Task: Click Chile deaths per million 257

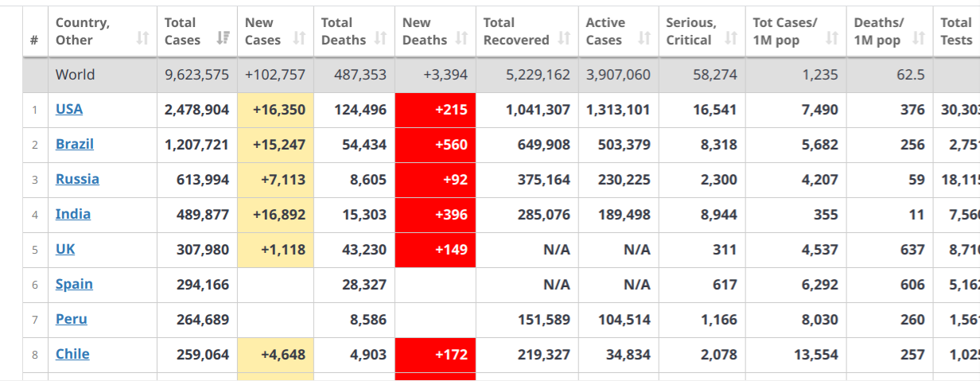Action: pos(912,355)
